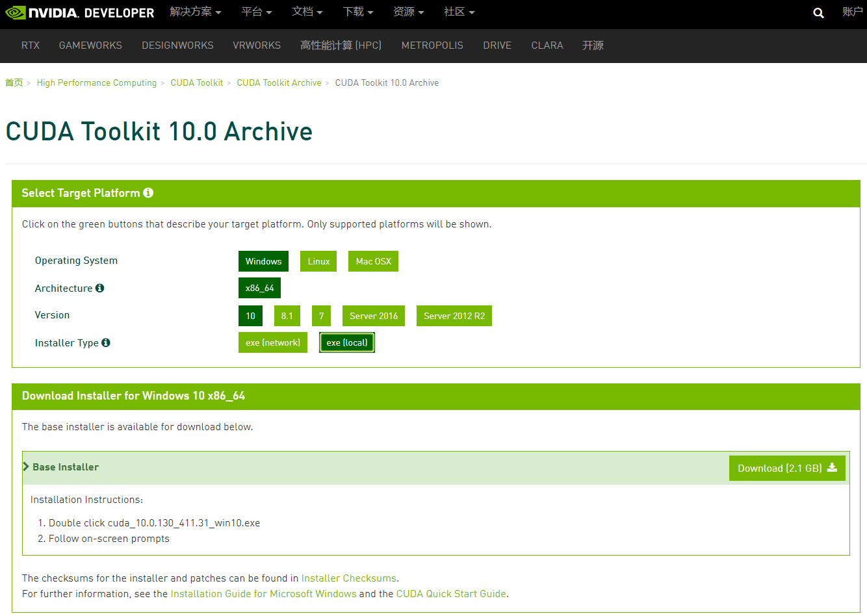Open the CUDA Quick Start Guide link
This screenshot has width=867, height=616.
coord(451,594)
